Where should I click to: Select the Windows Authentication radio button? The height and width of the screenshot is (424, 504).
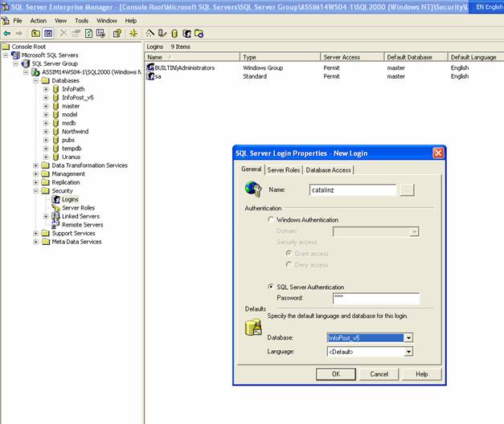click(x=271, y=219)
